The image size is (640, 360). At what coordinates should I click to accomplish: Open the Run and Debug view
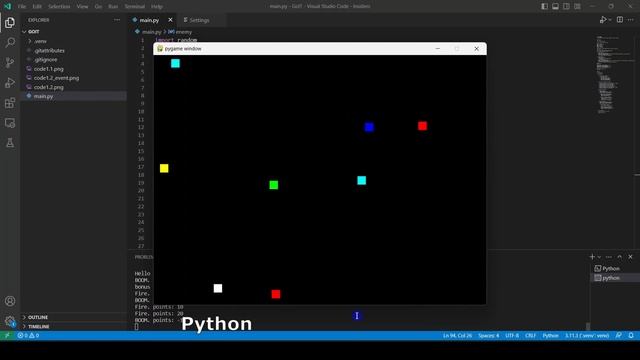(x=10, y=82)
